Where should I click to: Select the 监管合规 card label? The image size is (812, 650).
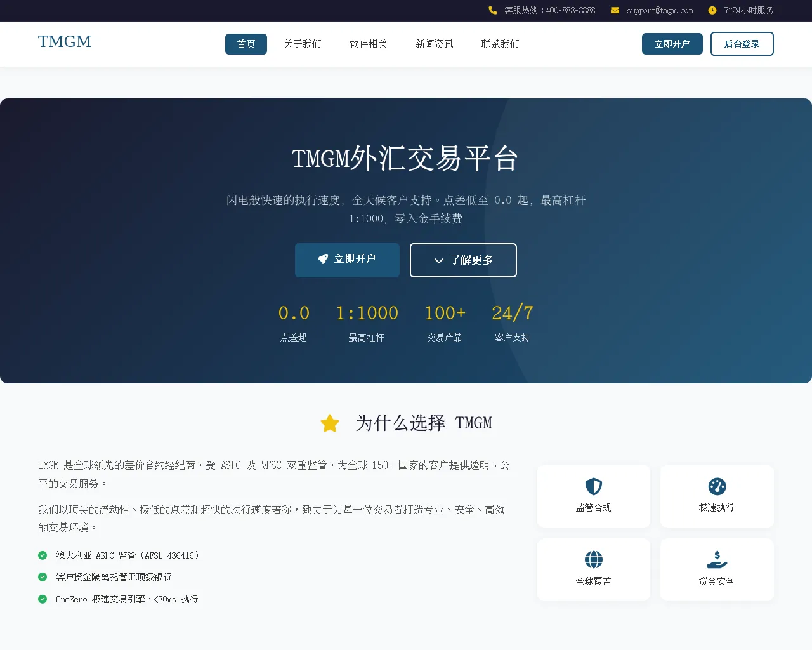pyautogui.click(x=594, y=508)
